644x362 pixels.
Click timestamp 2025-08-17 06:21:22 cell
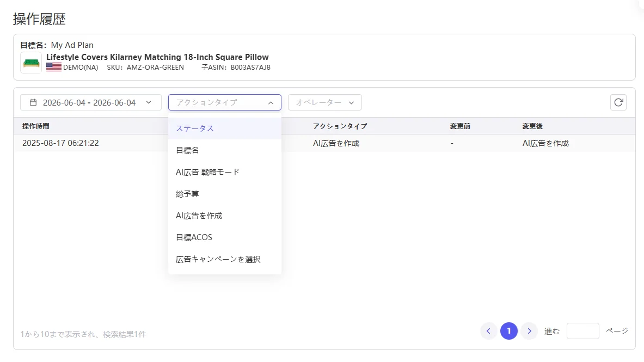tap(60, 143)
